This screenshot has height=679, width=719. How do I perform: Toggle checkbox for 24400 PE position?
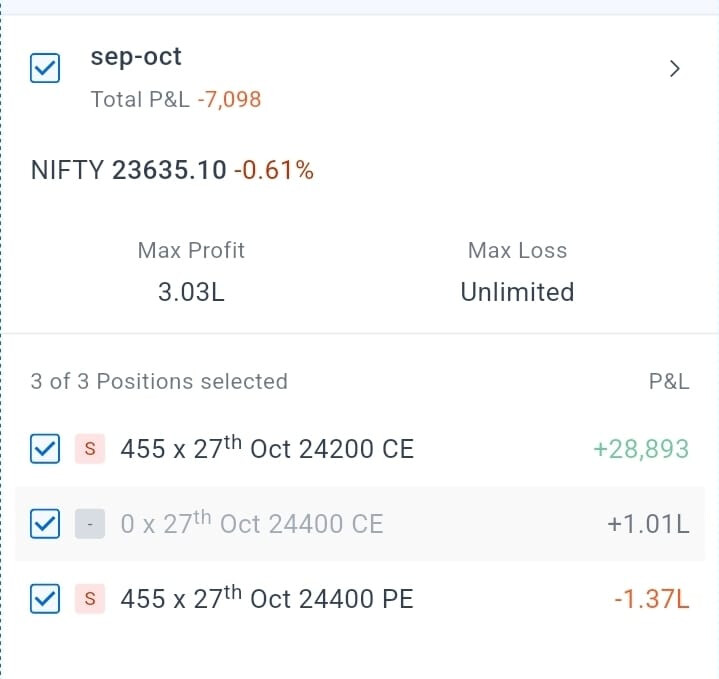pyautogui.click(x=45, y=598)
